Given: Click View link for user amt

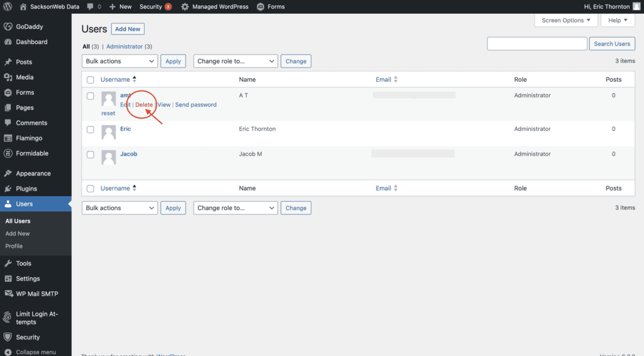Looking at the screenshot, I should click(x=164, y=104).
